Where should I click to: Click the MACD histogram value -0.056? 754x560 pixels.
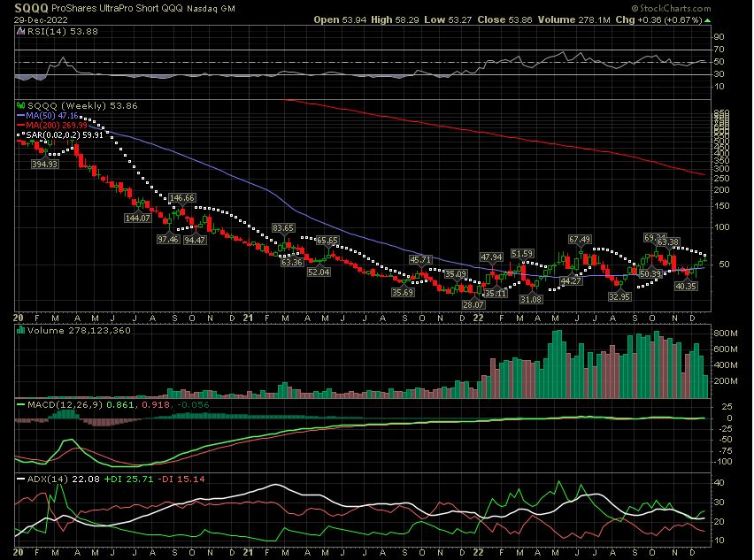pyautogui.click(x=193, y=404)
